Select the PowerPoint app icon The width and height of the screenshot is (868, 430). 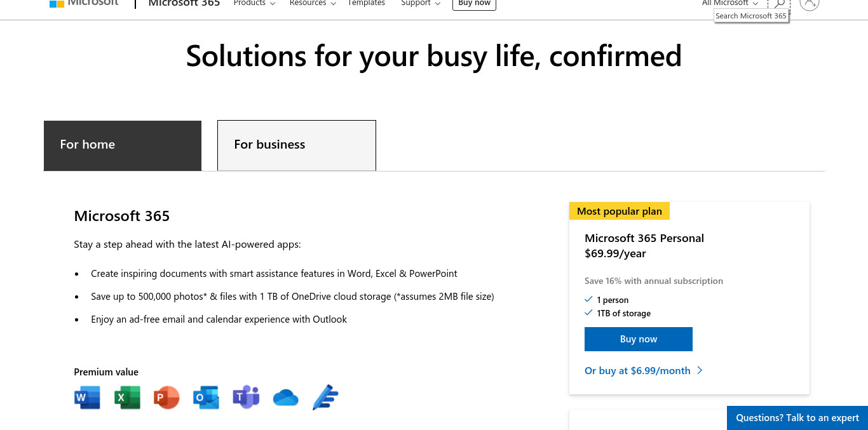166,398
